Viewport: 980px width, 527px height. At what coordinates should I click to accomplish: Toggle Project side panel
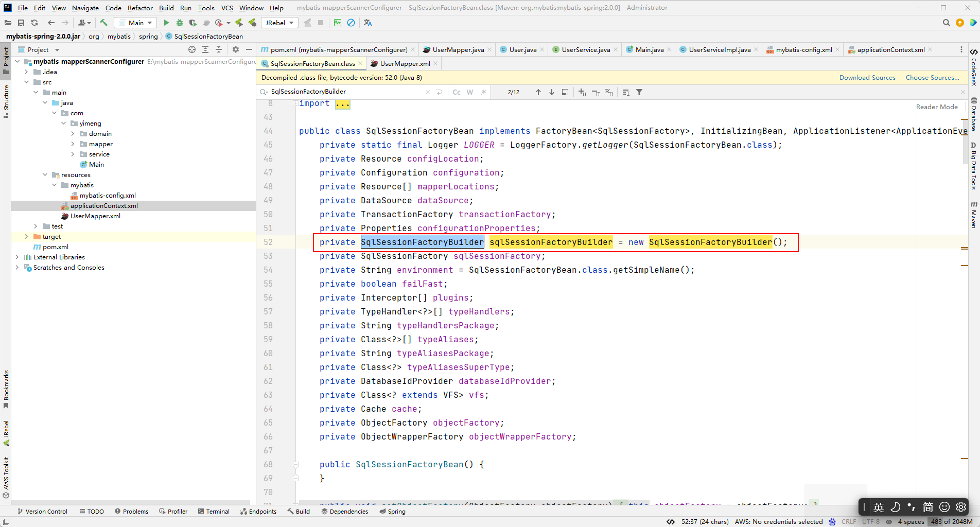click(6, 60)
